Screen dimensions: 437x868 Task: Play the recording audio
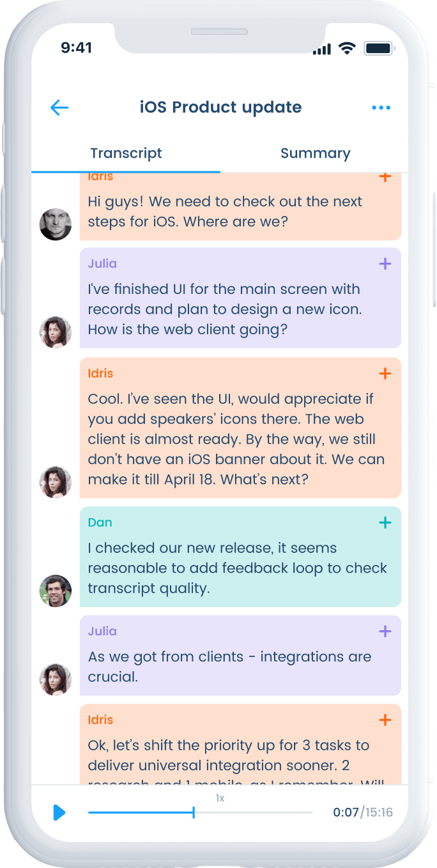click(59, 812)
